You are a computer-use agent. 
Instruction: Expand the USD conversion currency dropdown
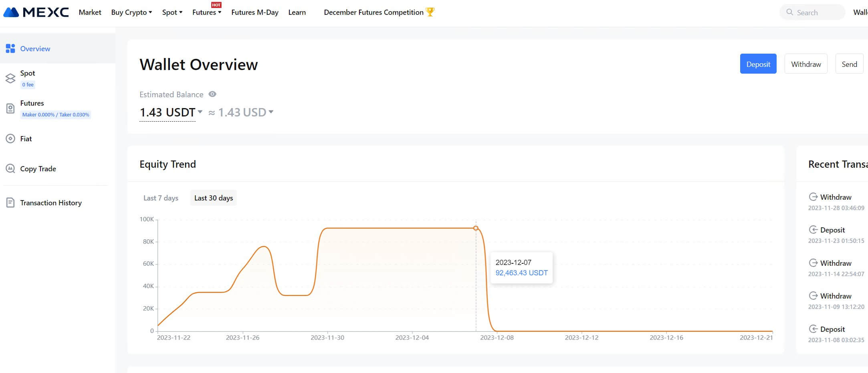(x=271, y=112)
